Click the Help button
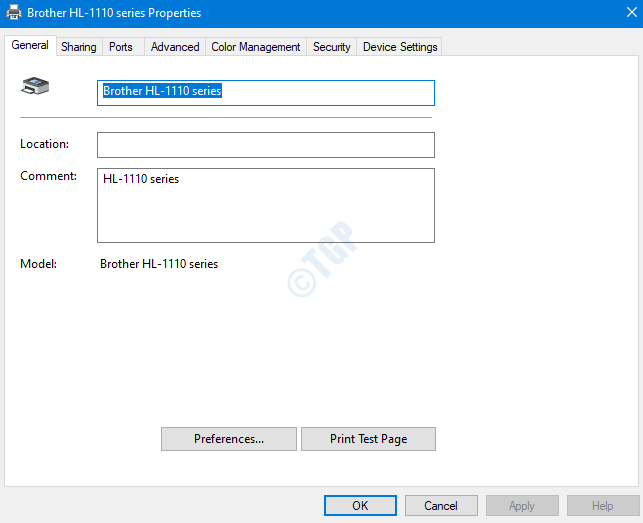This screenshot has height=523, width=643. [603, 505]
